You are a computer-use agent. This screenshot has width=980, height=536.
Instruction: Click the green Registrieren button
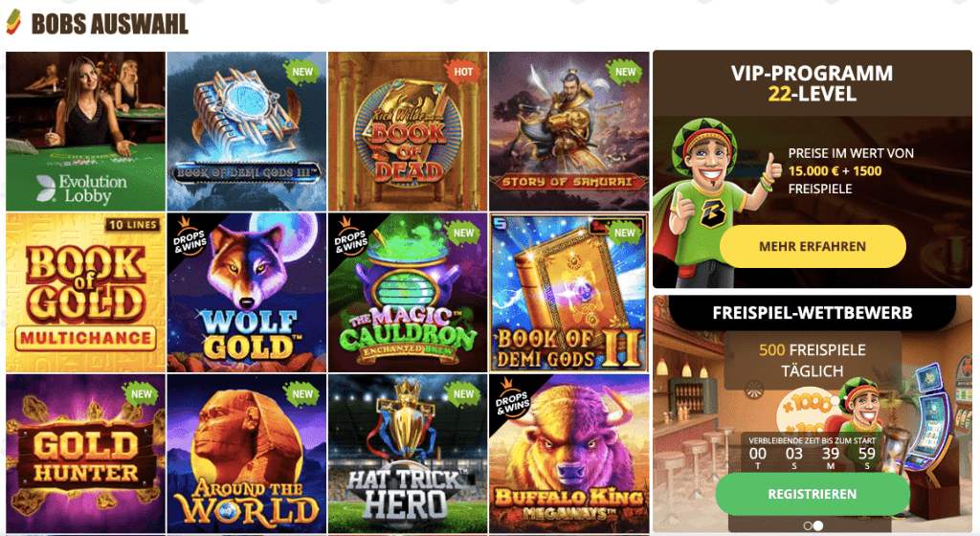(813, 494)
